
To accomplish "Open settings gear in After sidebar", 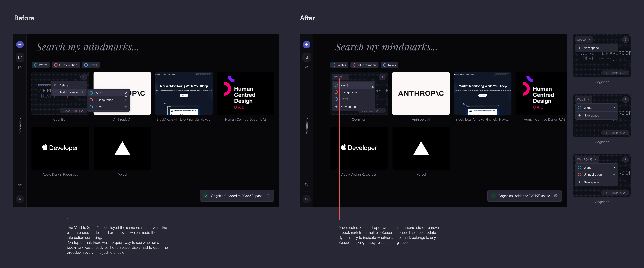I will click(x=307, y=184).
